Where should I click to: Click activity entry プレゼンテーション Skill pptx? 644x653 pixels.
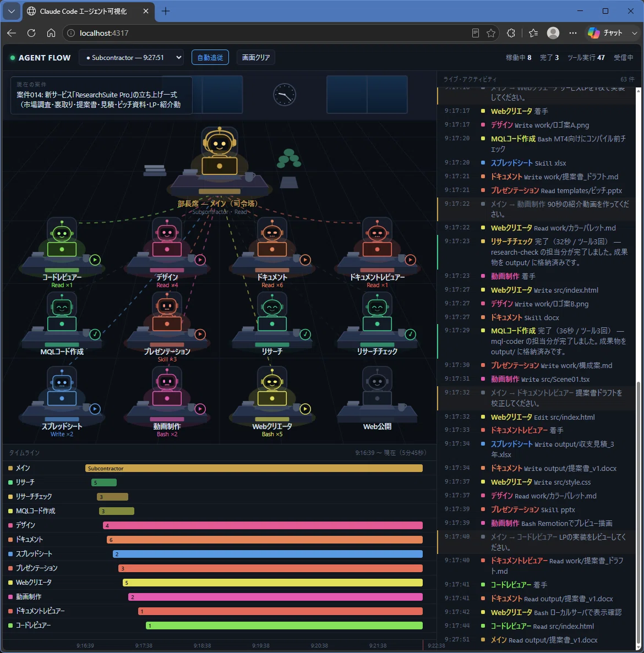click(x=537, y=509)
